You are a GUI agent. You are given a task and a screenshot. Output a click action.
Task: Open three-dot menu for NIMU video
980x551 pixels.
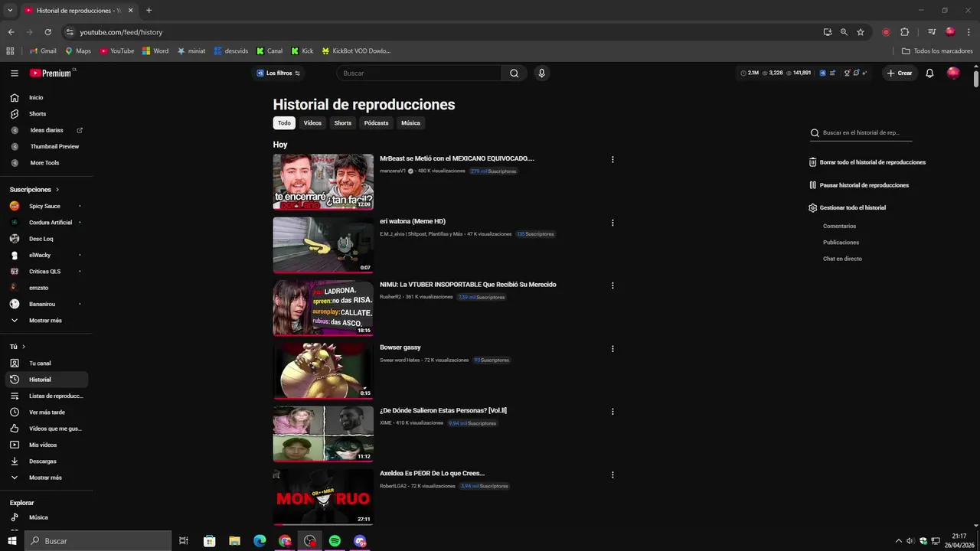(x=612, y=285)
